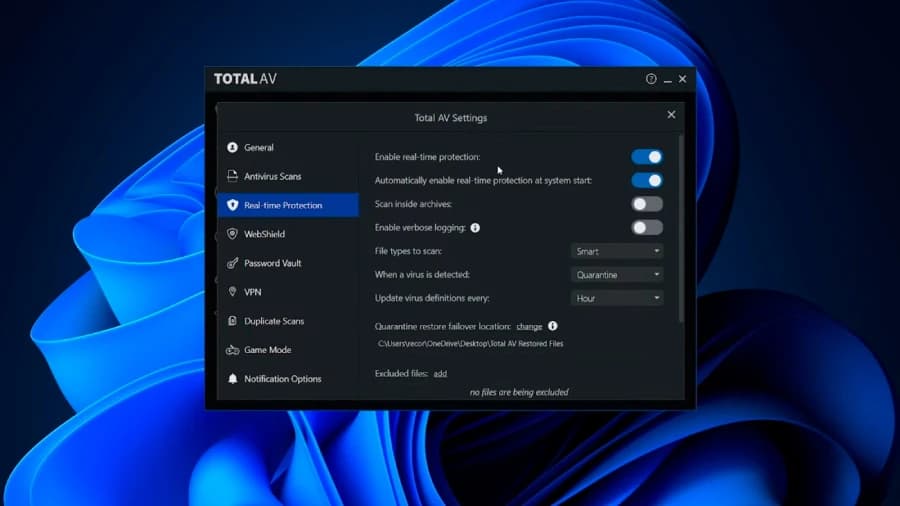Viewport: 900px width, 506px height.
Task: Click the Duplicate Scans file icon
Action: 232,321
